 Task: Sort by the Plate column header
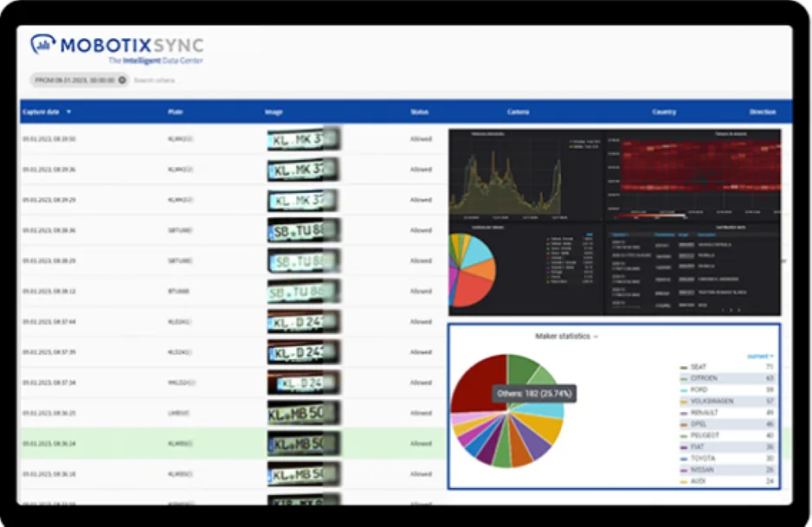(x=176, y=112)
